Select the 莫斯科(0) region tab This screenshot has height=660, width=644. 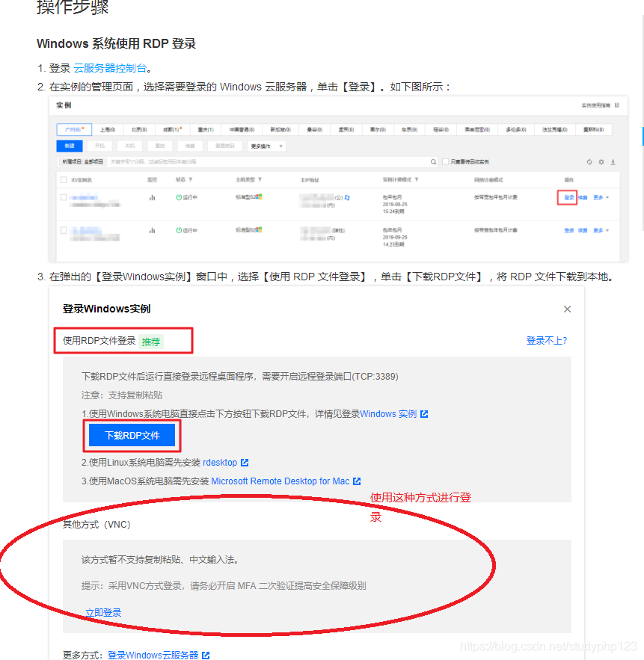[x=593, y=129]
